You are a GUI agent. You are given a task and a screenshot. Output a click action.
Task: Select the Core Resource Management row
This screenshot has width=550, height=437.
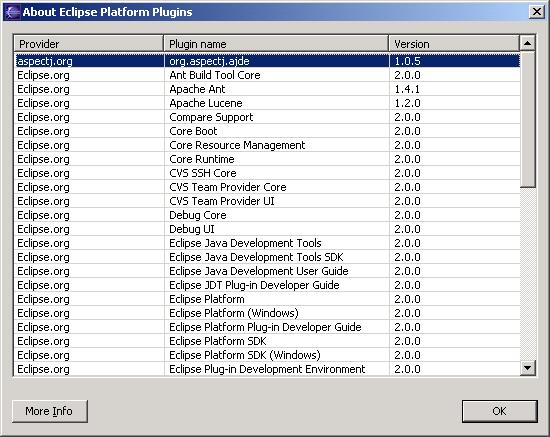click(267, 145)
